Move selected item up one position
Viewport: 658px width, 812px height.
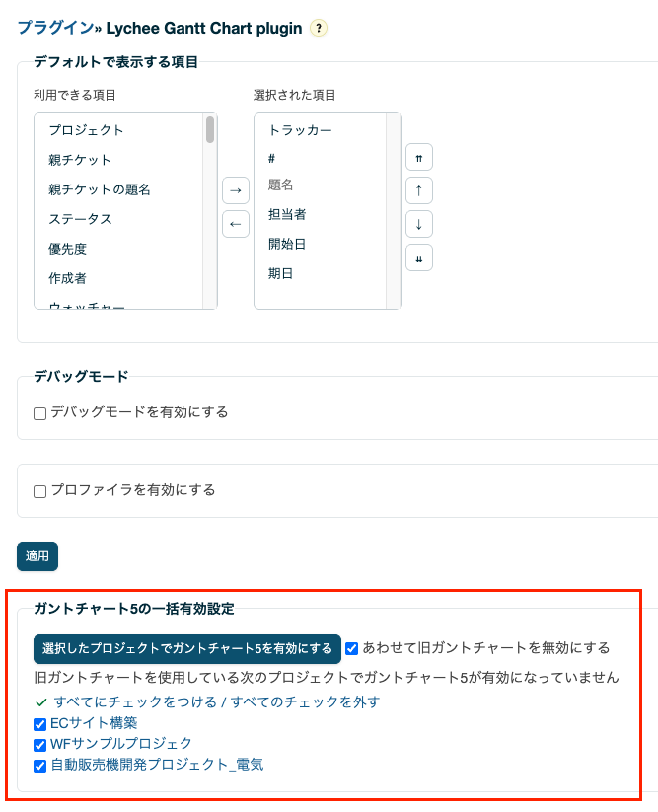pyautogui.click(x=419, y=190)
